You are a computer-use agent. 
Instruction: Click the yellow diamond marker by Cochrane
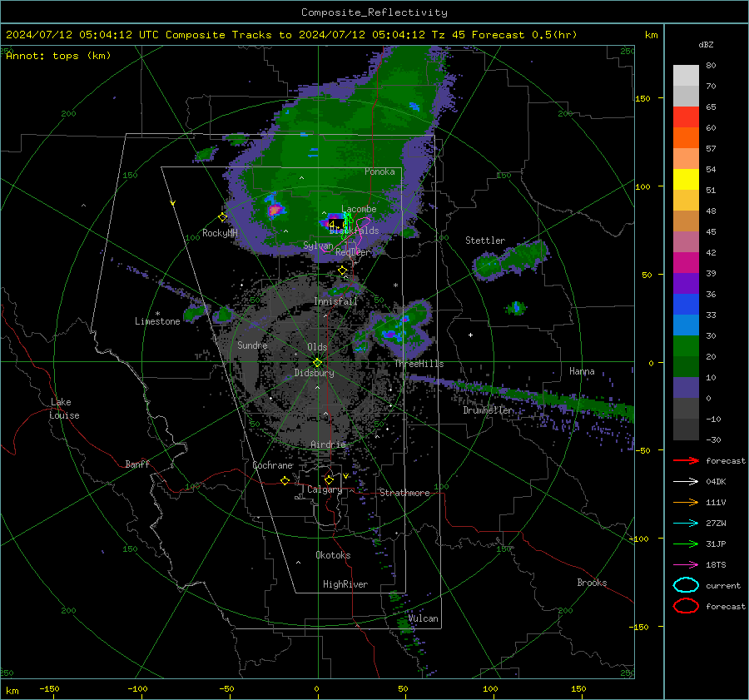(x=285, y=480)
